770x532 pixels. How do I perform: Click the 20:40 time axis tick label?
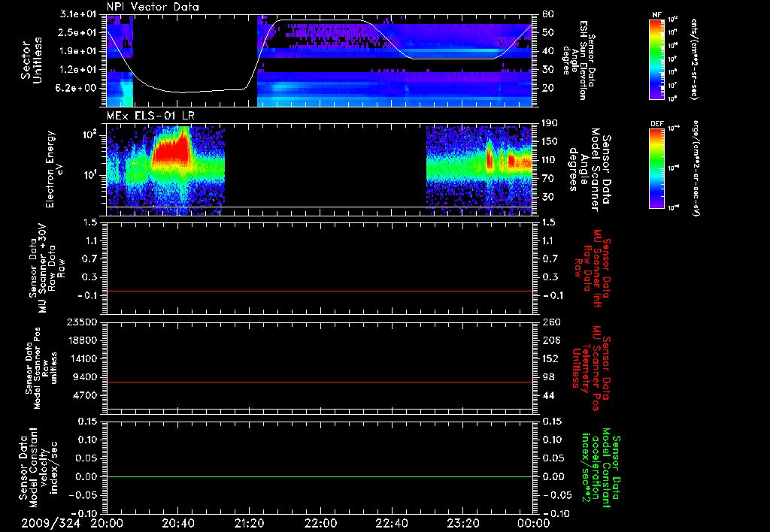pos(178,524)
